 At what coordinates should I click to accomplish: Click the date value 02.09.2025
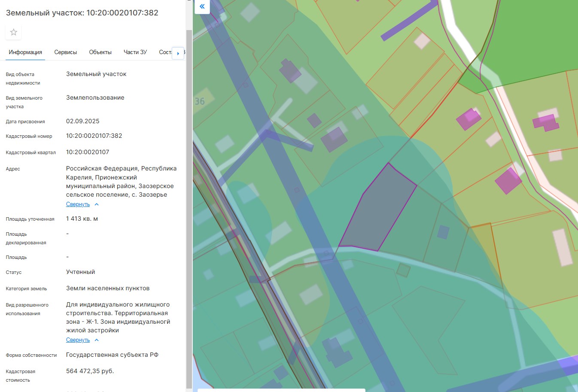(83, 121)
